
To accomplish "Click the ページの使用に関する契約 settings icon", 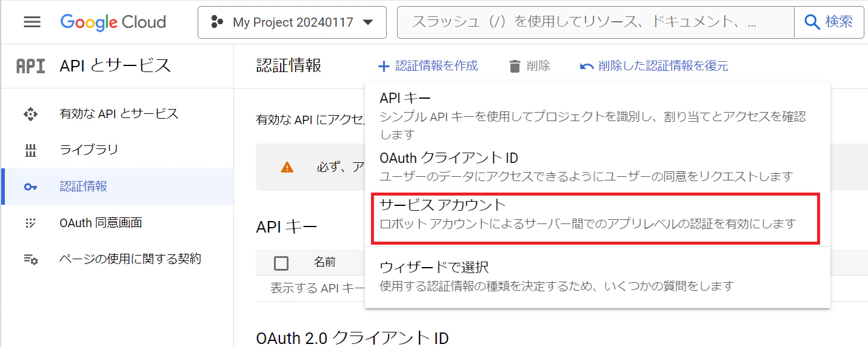I will pos(30,259).
